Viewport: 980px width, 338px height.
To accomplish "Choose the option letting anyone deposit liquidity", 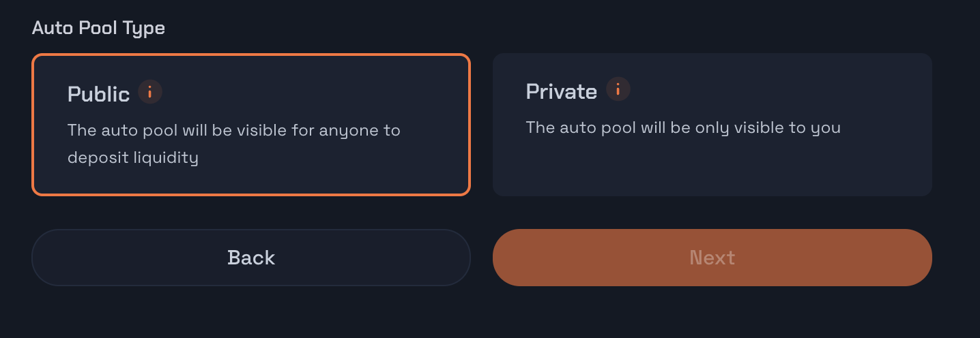I will tap(251, 125).
